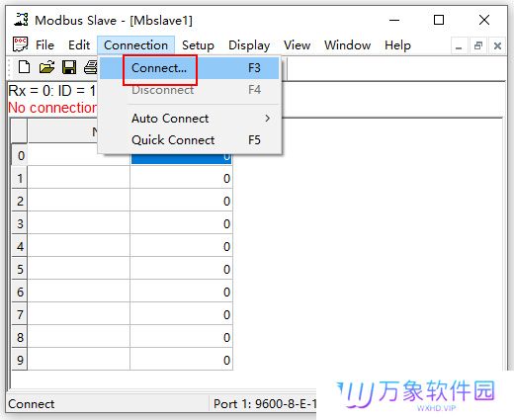The width and height of the screenshot is (514, 420).
Task: Click the Print toolbar icon
Action: coord(90,67)
